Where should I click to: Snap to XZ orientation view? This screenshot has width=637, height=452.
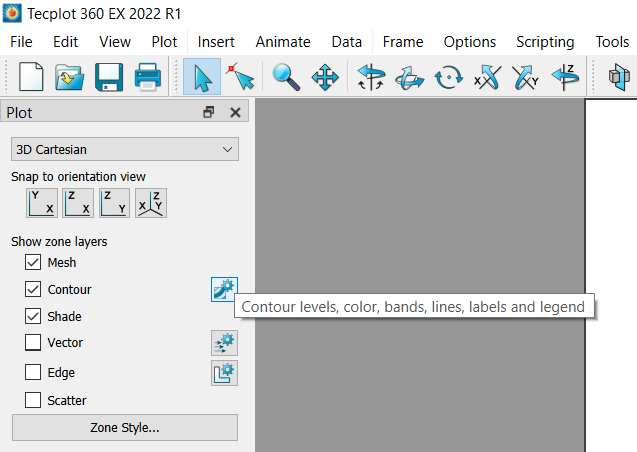[78, 203]
